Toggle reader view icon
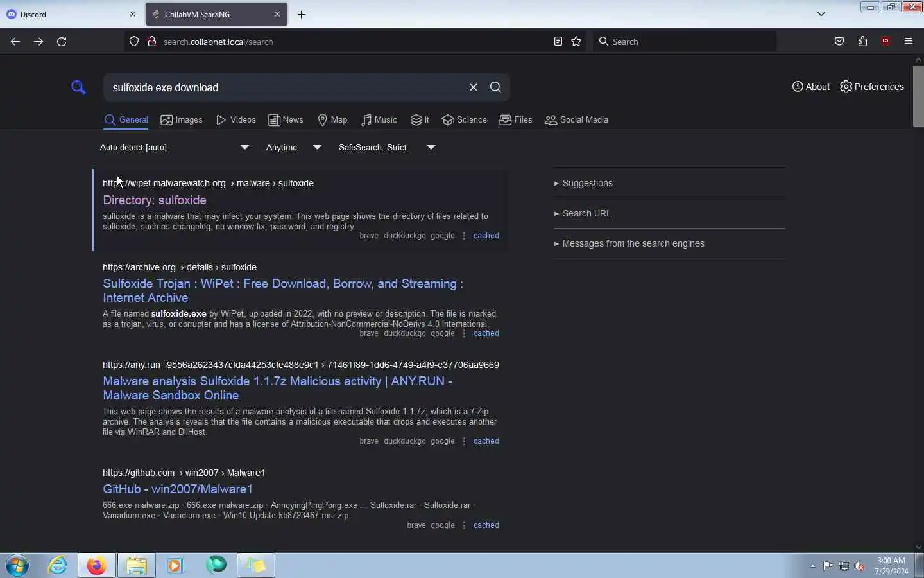 pos(558,42)
